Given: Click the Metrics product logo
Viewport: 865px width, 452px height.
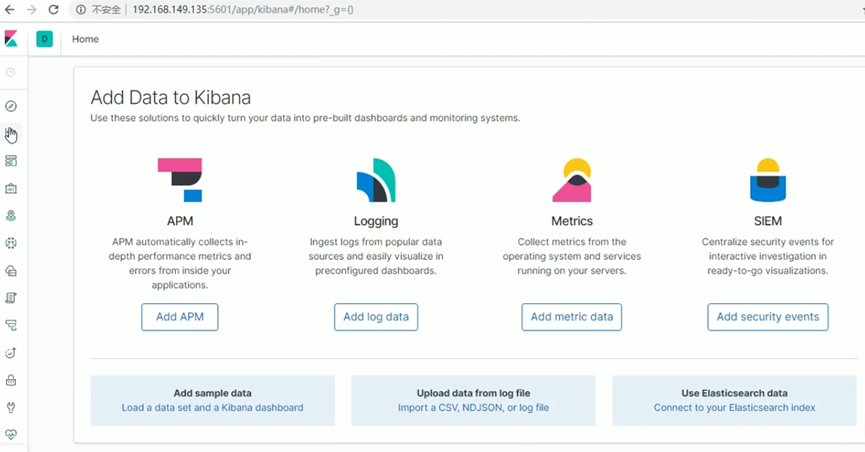Looking at the screenshot, I should (572, 180).
